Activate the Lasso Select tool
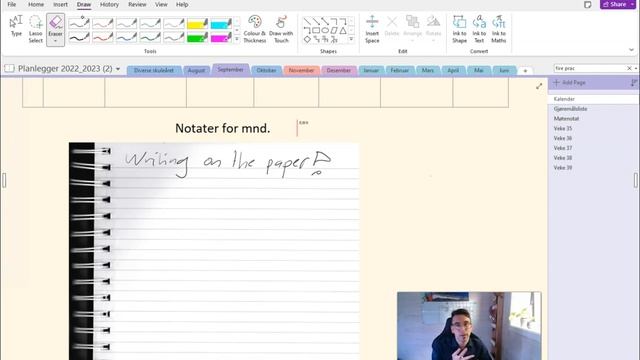Viewport: 640px width, 360px height. [36, 29]
